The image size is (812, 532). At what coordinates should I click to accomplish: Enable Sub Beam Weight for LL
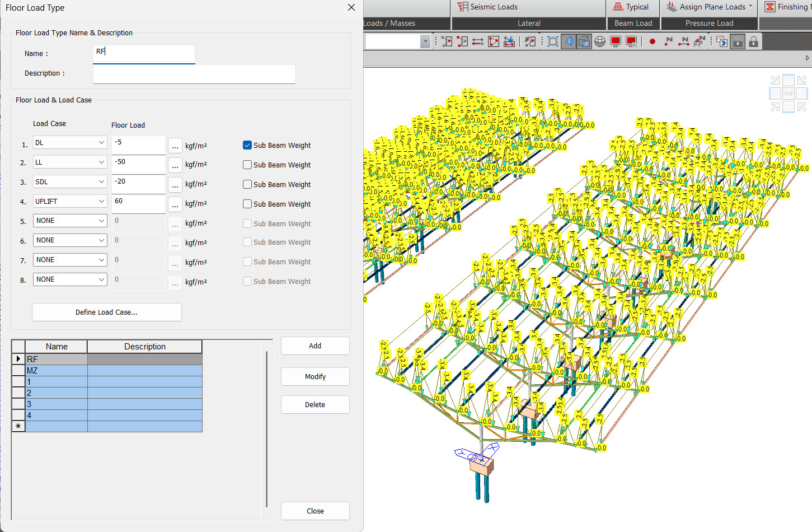247,165
